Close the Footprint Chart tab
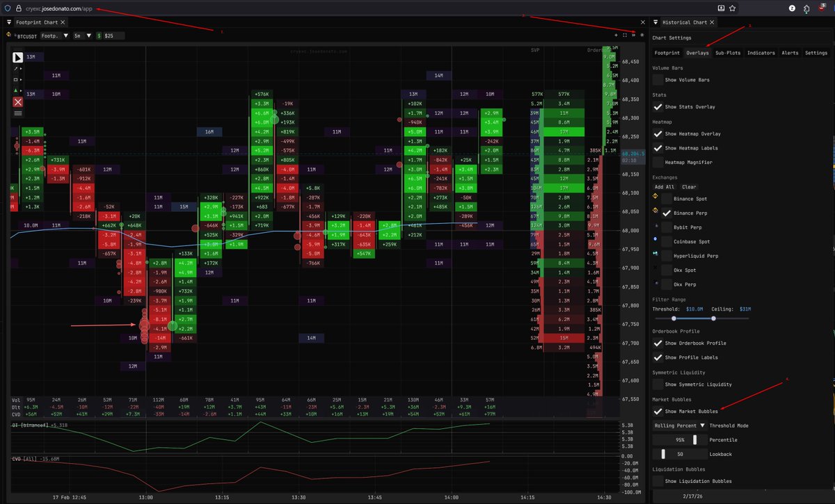The width and height of the screenshot is (835, 504). 63,22
